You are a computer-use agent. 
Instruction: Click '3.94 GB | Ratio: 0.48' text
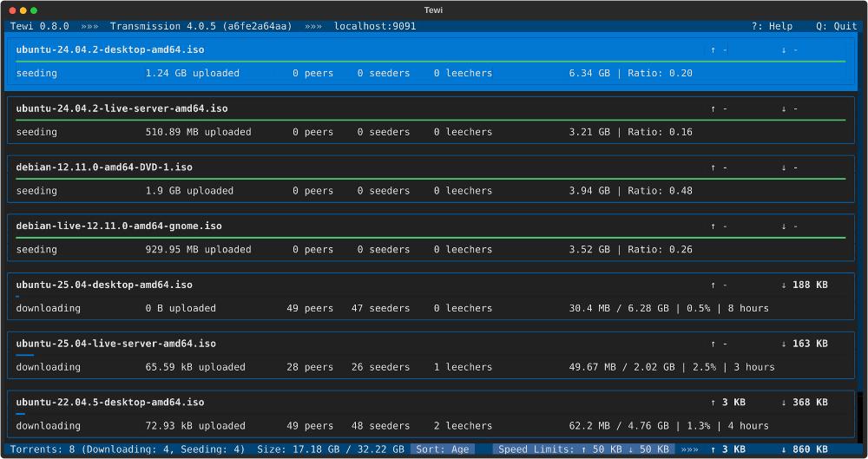coord(630,191)
